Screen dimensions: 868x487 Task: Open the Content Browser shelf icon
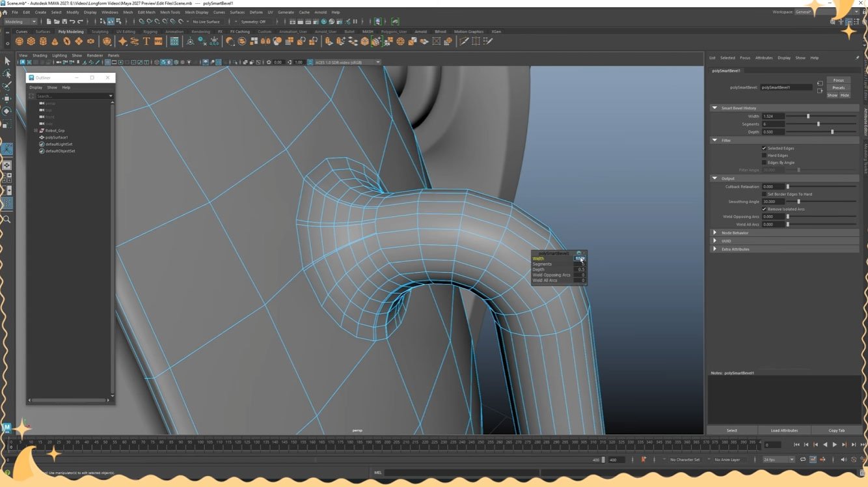pyautogui.click(x=174, y=41)
